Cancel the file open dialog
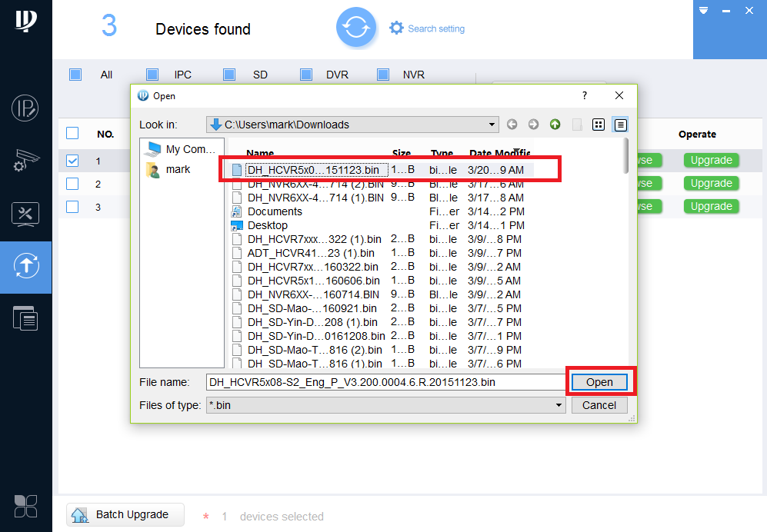This screenshot has height=532, width=767. [x=599, y=405]
